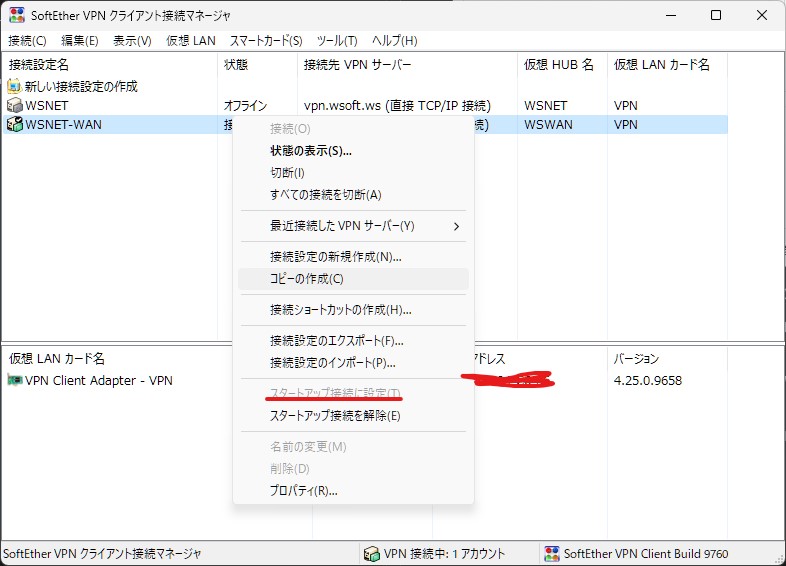Click the new connection setting creation icon

point(15,86)
